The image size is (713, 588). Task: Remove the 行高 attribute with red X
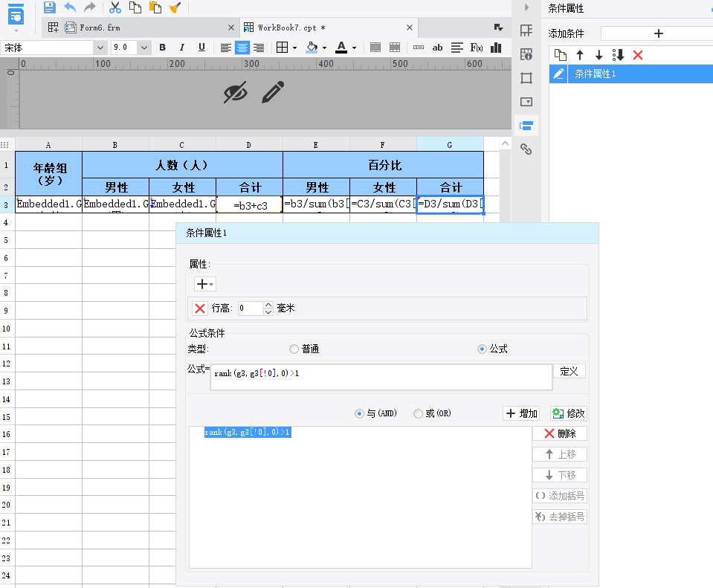(x=199, y=308)
